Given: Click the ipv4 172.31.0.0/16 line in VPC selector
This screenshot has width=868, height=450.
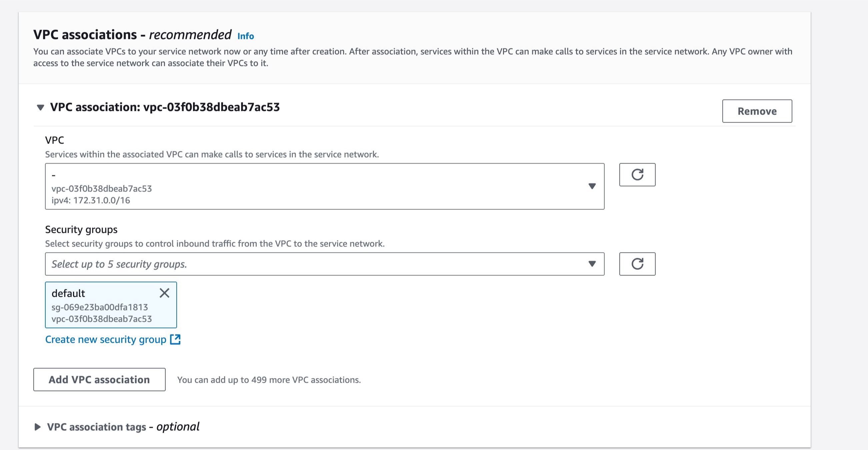Looking at the screenshot, I should pyautogui.click(x=91, y=201).
